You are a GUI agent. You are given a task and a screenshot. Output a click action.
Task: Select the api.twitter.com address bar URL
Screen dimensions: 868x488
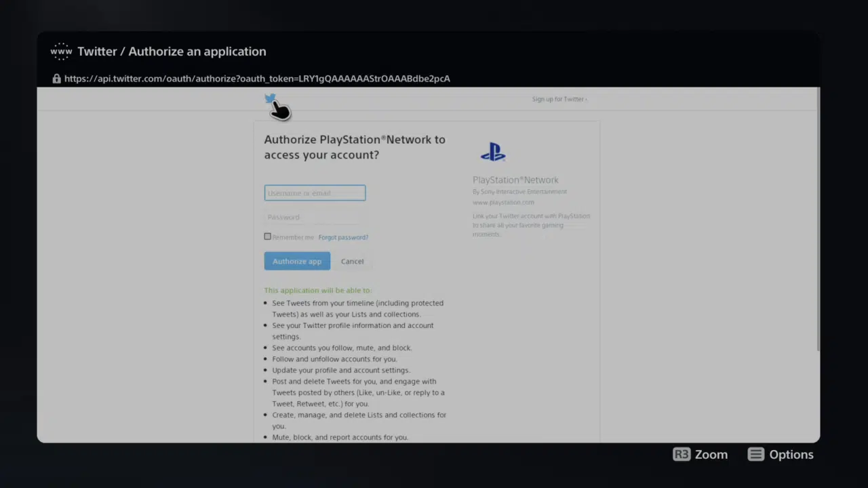click(257, 78)
